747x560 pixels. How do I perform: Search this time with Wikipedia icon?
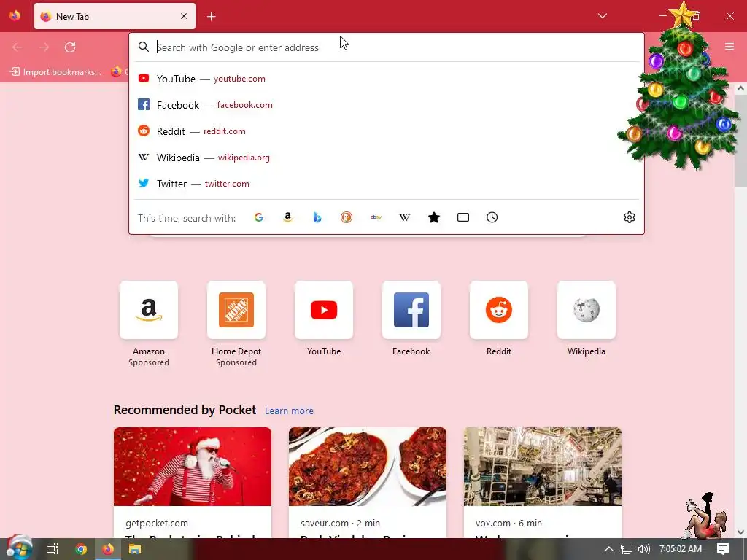coord(404,217)
